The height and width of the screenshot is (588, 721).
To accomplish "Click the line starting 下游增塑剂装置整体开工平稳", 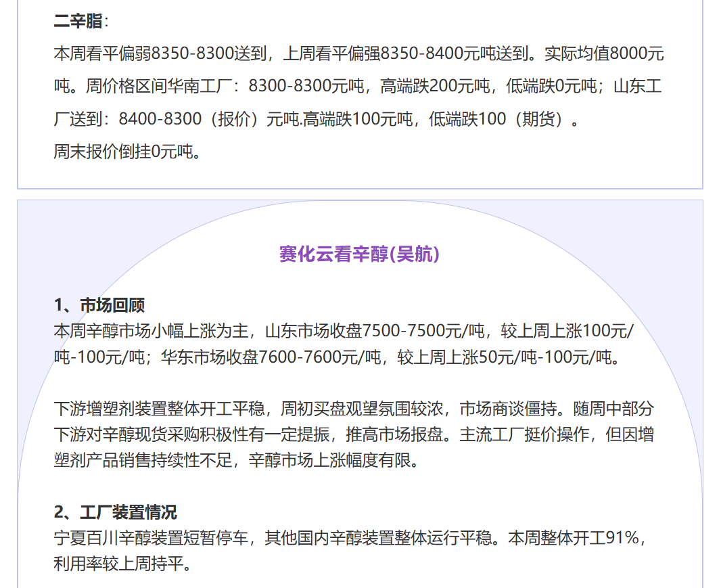I will [x=354, y=409].
